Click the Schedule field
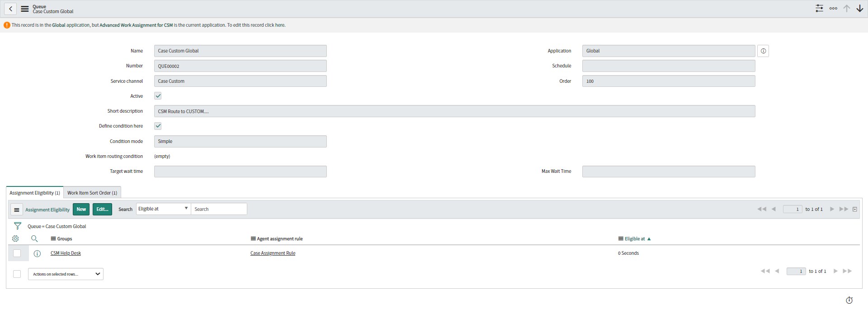This screenshot has width=868, height=329. [x=669, y=66]
